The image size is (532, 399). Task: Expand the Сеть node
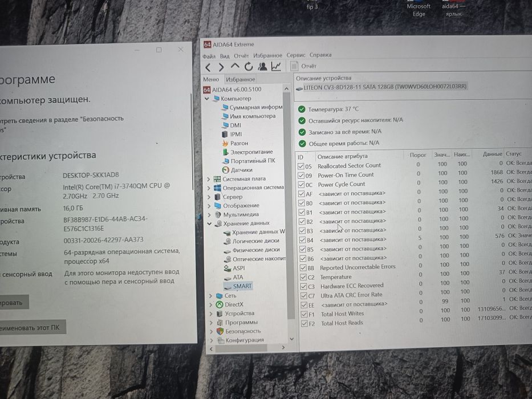pyautogui.click(x=211, y=296)
